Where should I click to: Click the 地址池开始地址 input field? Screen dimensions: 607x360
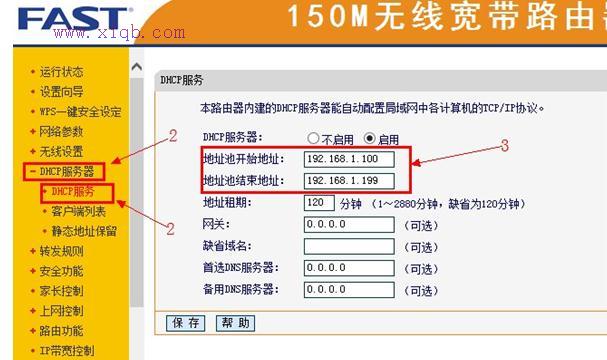[x=349, y=159]
